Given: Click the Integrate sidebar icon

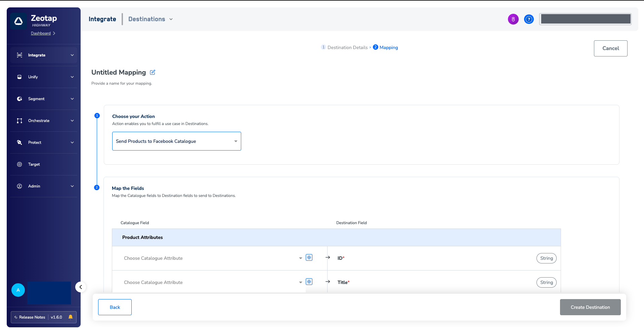Looking at the screenshot, I should (19, 55).
